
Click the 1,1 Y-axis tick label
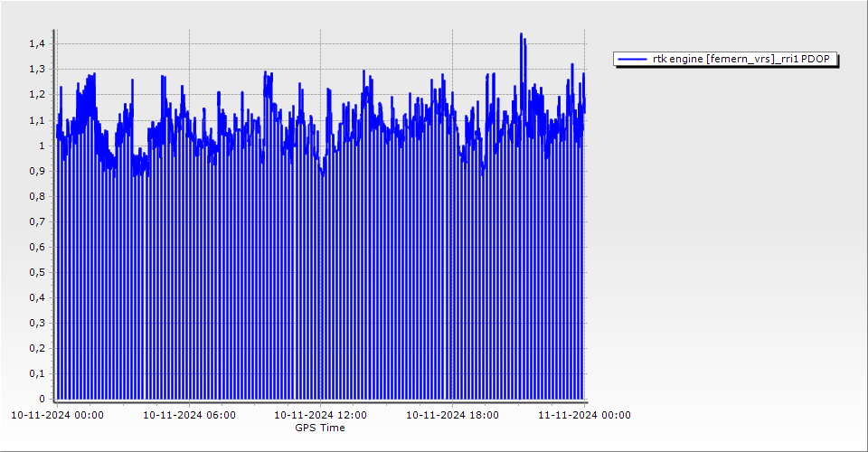tap(37, 120)
